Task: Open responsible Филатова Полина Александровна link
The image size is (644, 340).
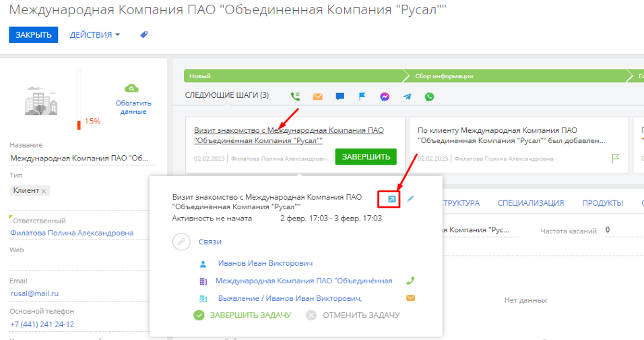Action: (72, 233)
